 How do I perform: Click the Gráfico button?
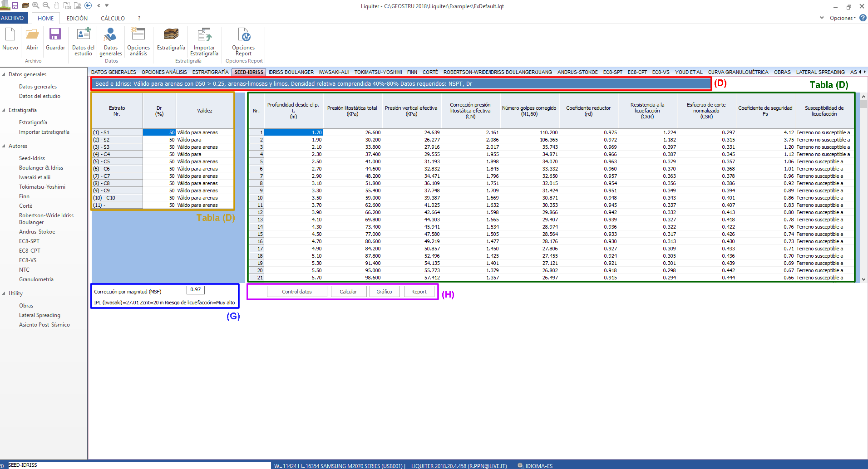pyautogui.click(x=384, y=292)
